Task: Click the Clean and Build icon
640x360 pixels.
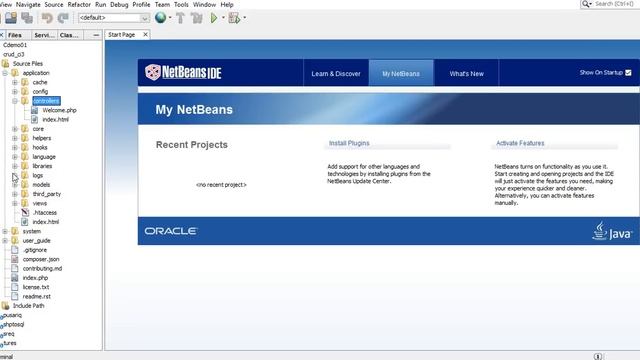Action: [197, 18]
